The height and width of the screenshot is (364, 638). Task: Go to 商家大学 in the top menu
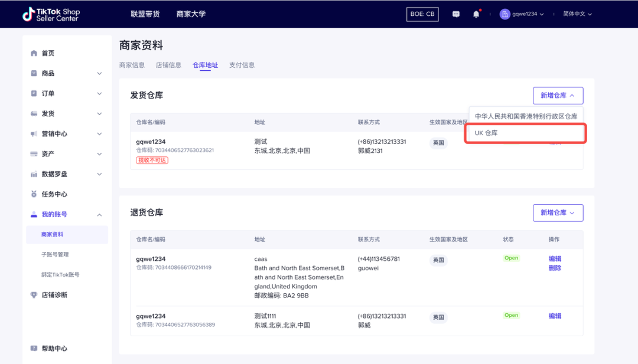coord(191,14)
